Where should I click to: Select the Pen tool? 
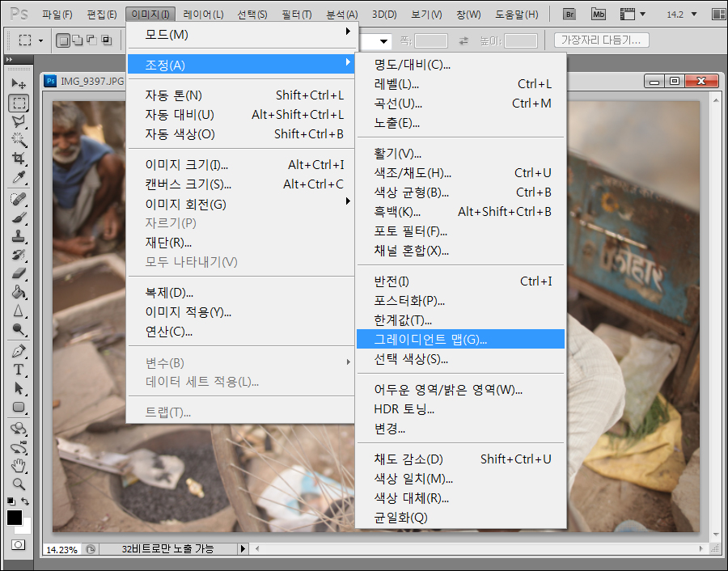coord(19,351)
